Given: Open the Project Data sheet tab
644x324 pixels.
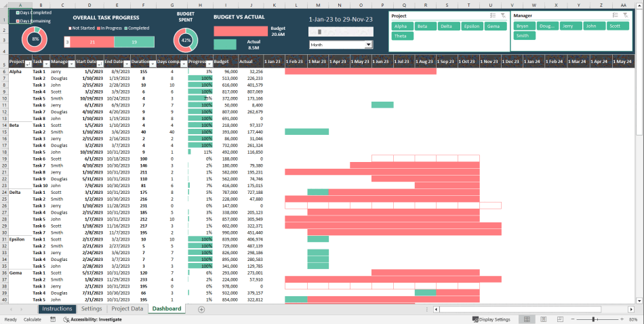Looking at the screenshot, I should tap(127, 309).
